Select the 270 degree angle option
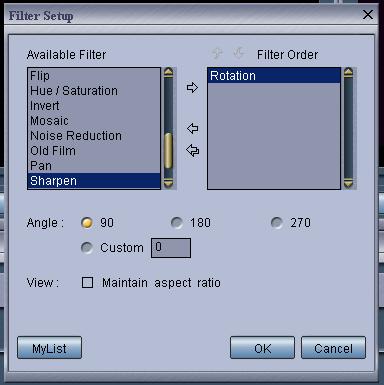The height and width of the screenshot is (385, 384). point(277,223)
